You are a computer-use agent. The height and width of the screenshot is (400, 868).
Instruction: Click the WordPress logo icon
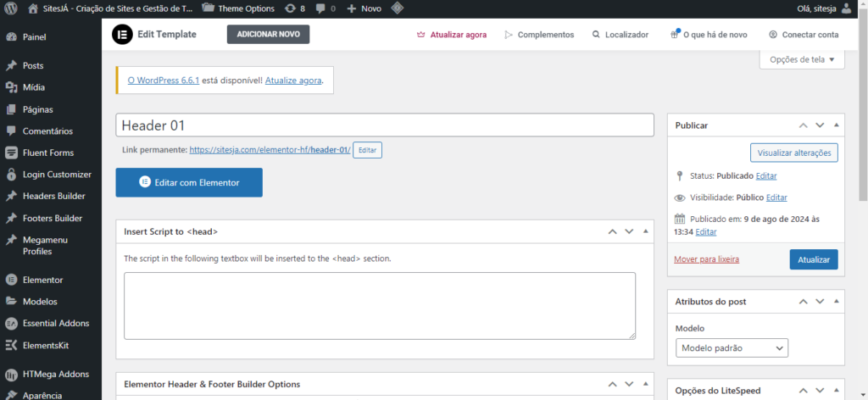(11, 8)
